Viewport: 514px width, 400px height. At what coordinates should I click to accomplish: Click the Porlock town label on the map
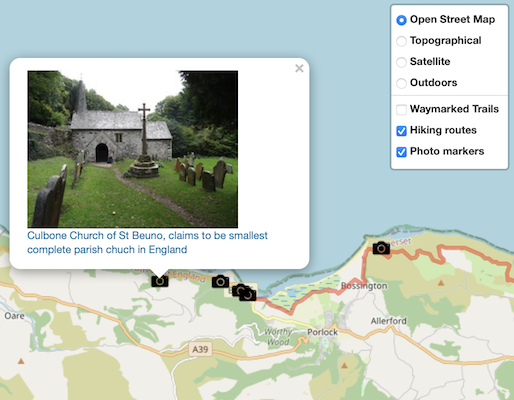(322, 332)
